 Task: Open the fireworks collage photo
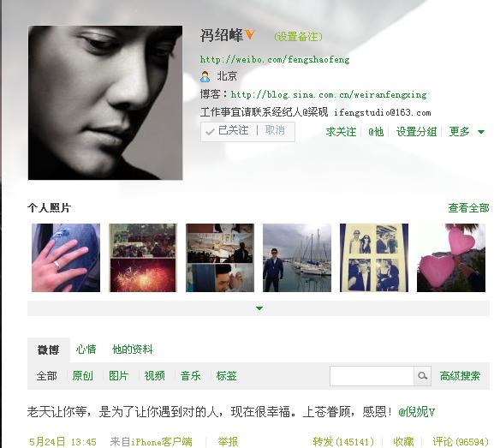pos(143,258)
